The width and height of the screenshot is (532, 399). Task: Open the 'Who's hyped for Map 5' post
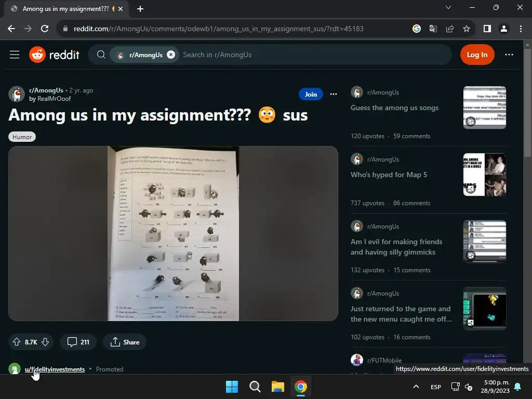(x=389, y=175)
